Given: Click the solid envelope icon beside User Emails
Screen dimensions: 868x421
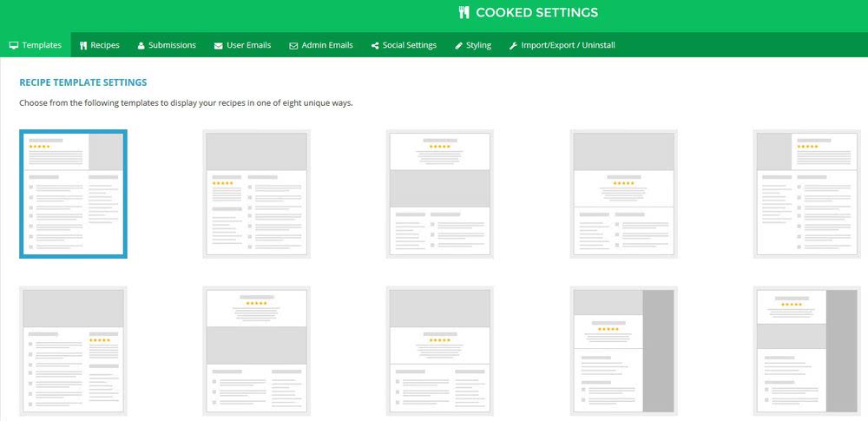Looking at the screenshot, I should [219, 45].
